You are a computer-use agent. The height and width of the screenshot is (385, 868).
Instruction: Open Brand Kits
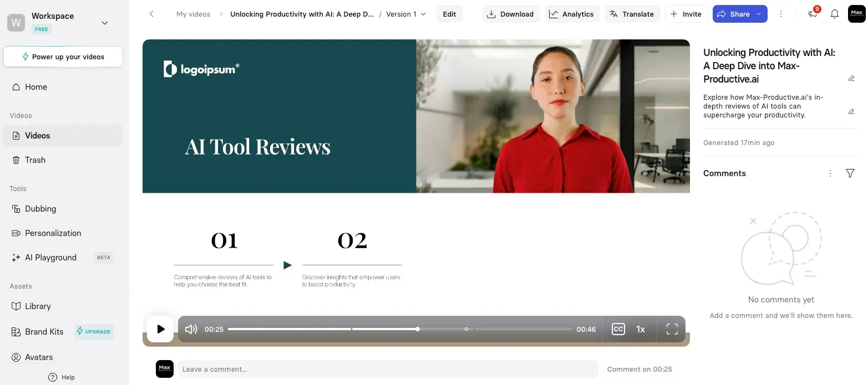[x=44, y=332]
